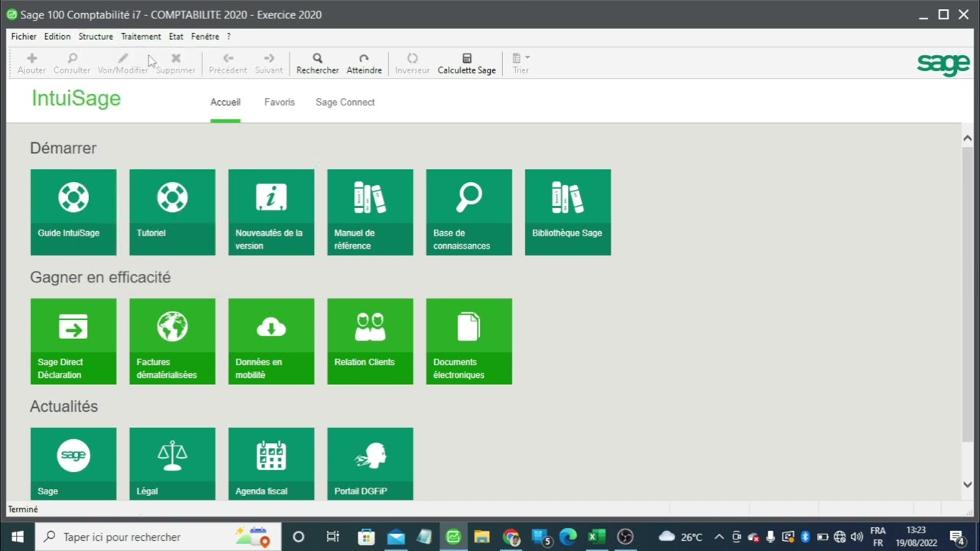Screen dimensions: 980x551
Task: Open the Traitement menu
Action: pyautogui.click(x=141, y=37)
